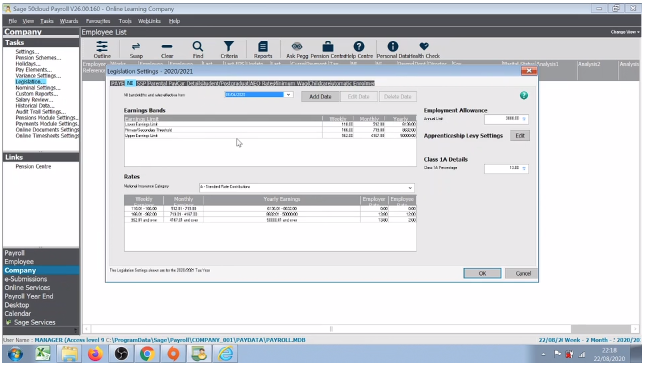The height and width of the screenshot is (367, 646).
Task: Open the Criteria filter
Action: tap(229, 50)
